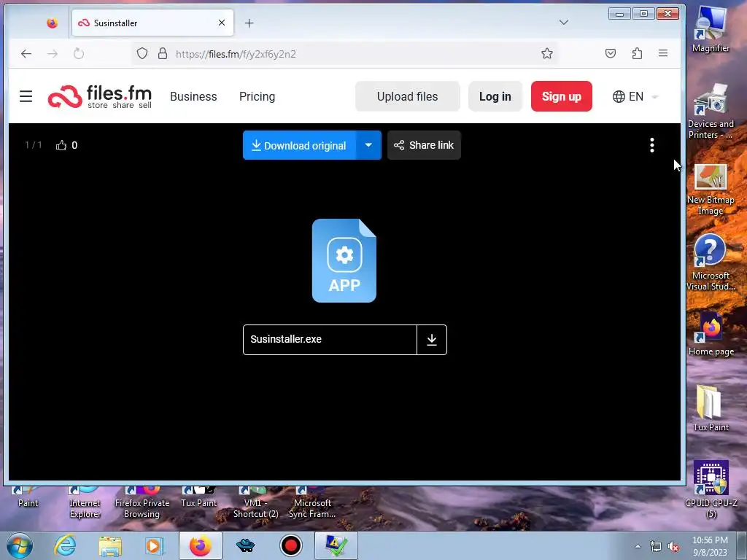Click the network tray icon

pos(656,546)
